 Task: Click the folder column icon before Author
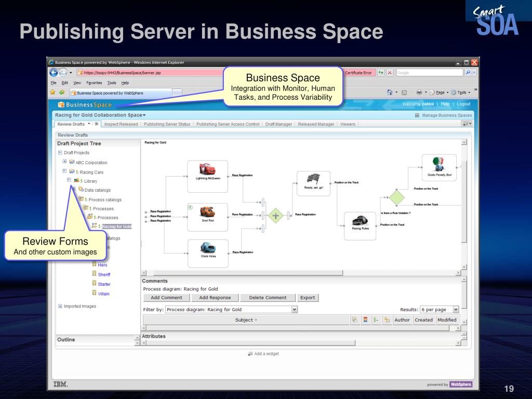387,320
